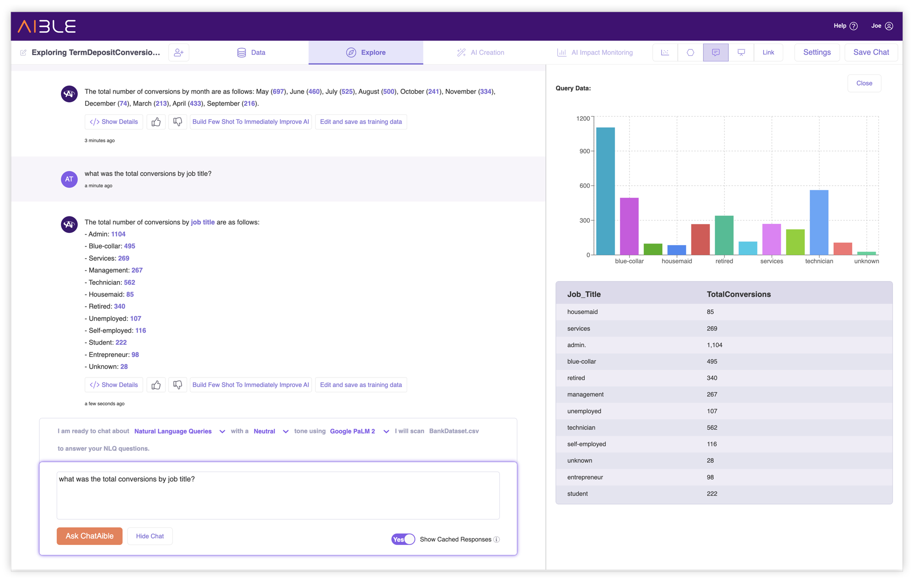Toggle thumbs up on AI response
Image resolution: width=915 pixels, height=588 pixels.
point(156,385)
